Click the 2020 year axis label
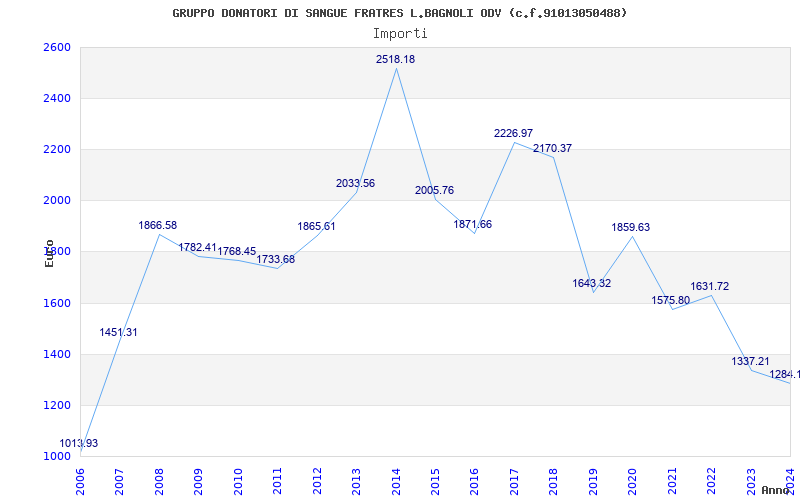The height and width of the screenshot is (500, 800). point(632,479)
